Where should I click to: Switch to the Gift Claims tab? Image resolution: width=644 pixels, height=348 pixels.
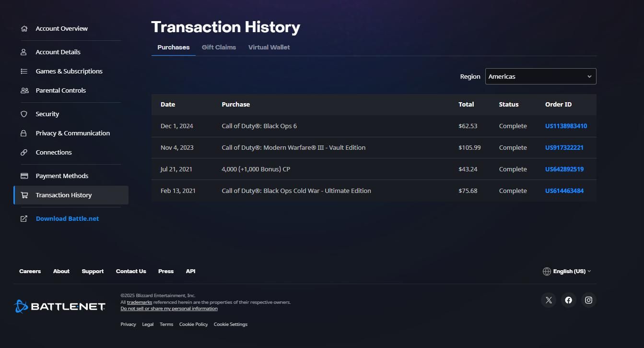click(x=219, y=48)
